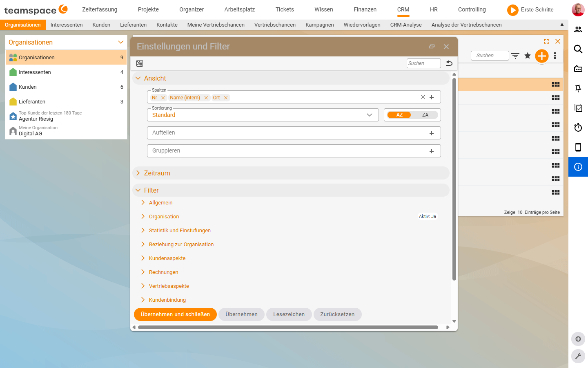Remove the Name (intern) column tag

(206, 98)
